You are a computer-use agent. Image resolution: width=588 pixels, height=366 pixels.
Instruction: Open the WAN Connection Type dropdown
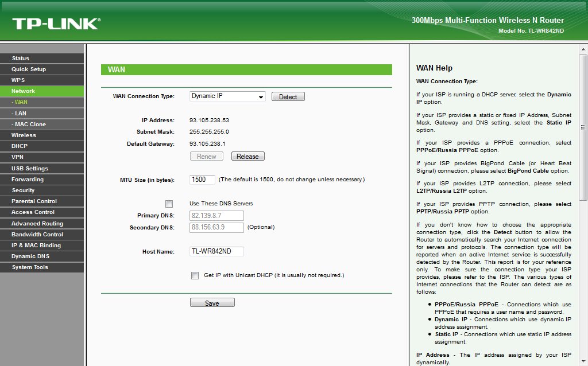click(227, 96)
